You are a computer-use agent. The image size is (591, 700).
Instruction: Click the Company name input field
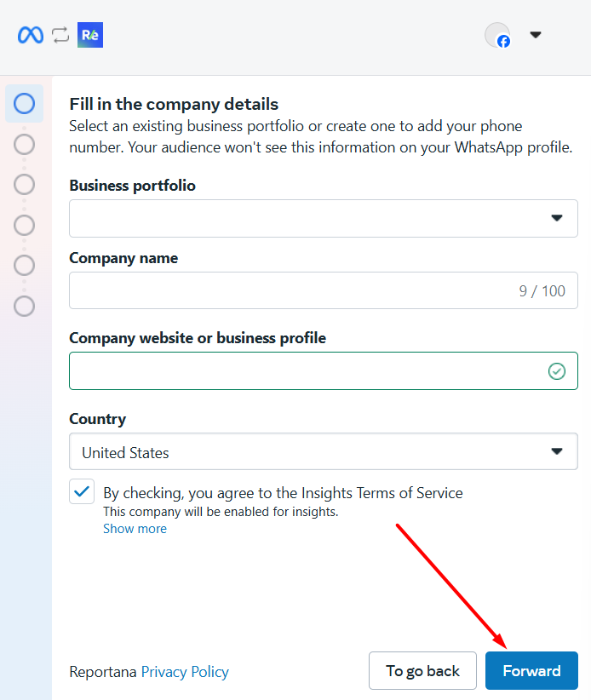pos(290,290)
